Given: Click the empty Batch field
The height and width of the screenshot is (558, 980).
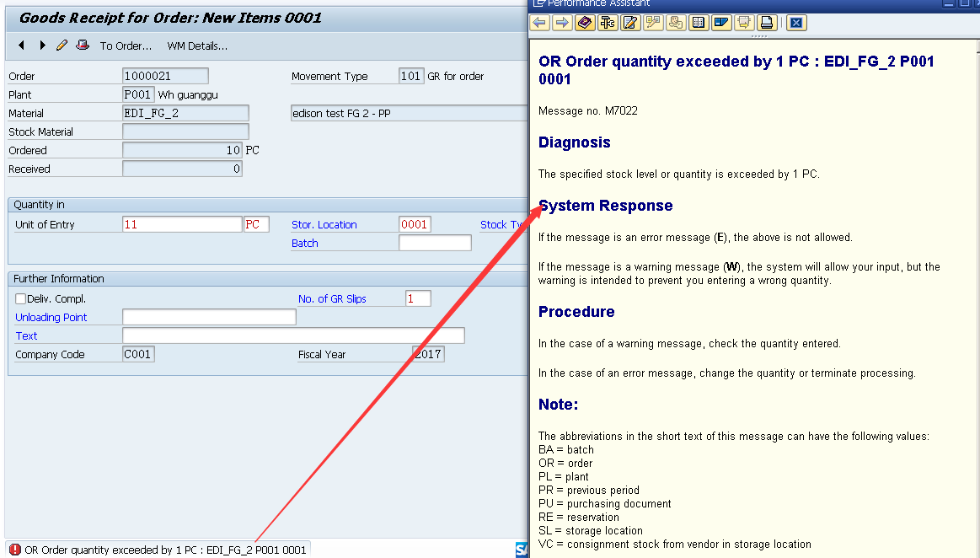Looking at the screenshot, I should [x=435, y=243].
